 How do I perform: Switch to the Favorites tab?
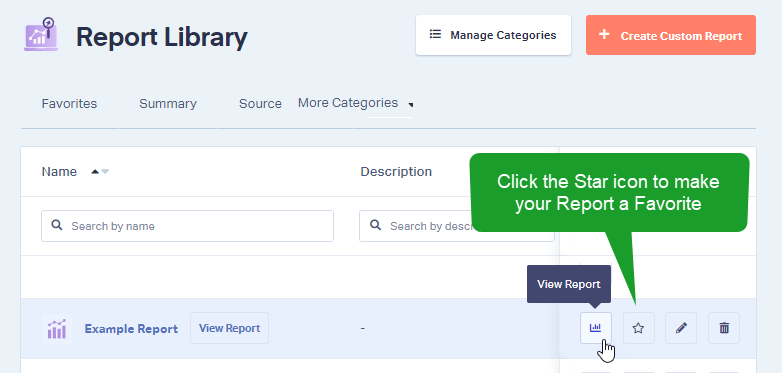(69, 104)
